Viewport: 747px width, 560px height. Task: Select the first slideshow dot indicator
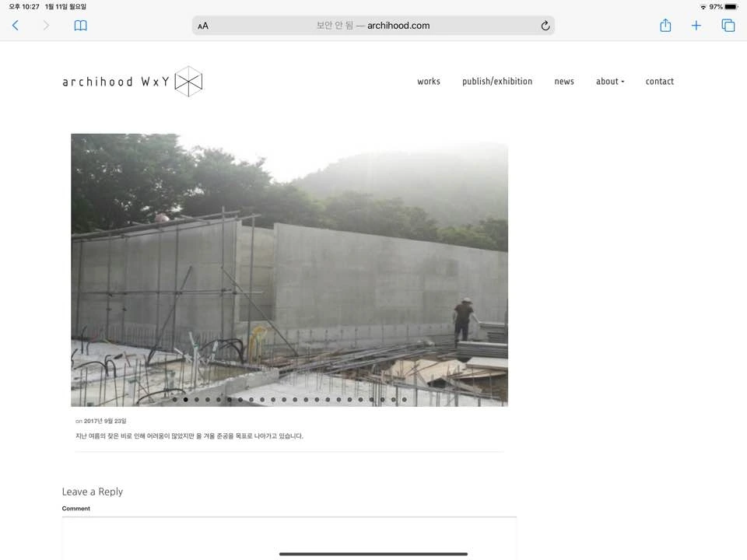pyautogui.click(x=175, y=400)
